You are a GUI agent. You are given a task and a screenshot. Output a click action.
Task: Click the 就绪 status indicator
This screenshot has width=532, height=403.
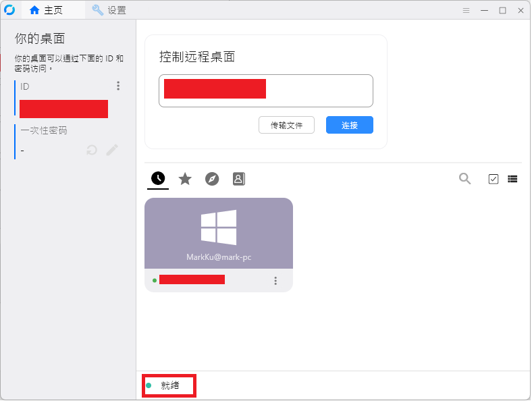(169, 385)
